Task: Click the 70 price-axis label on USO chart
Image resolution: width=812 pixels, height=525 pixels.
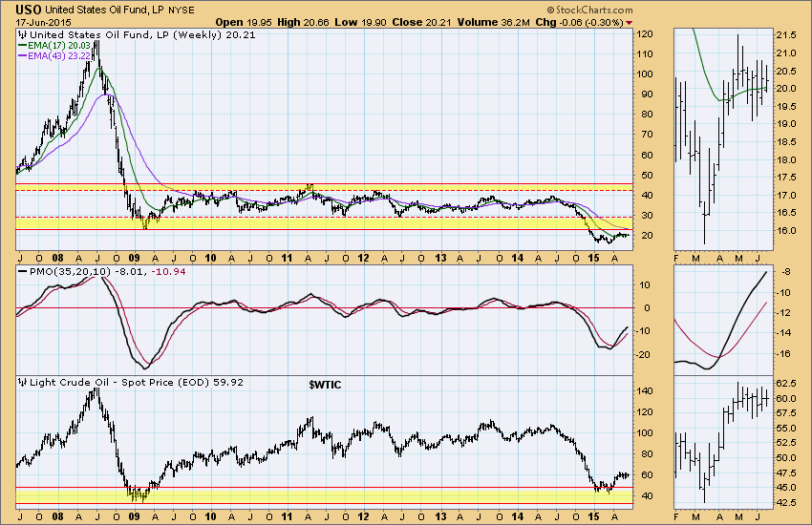Action: pos(647,135)
